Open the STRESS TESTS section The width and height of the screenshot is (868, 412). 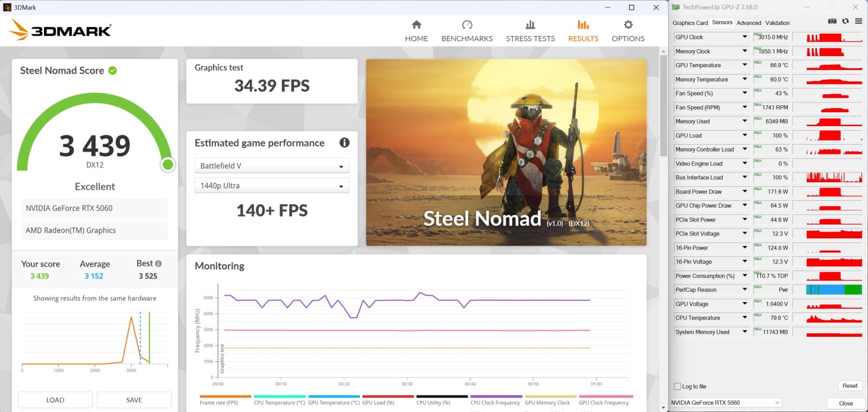pos(530,31)
